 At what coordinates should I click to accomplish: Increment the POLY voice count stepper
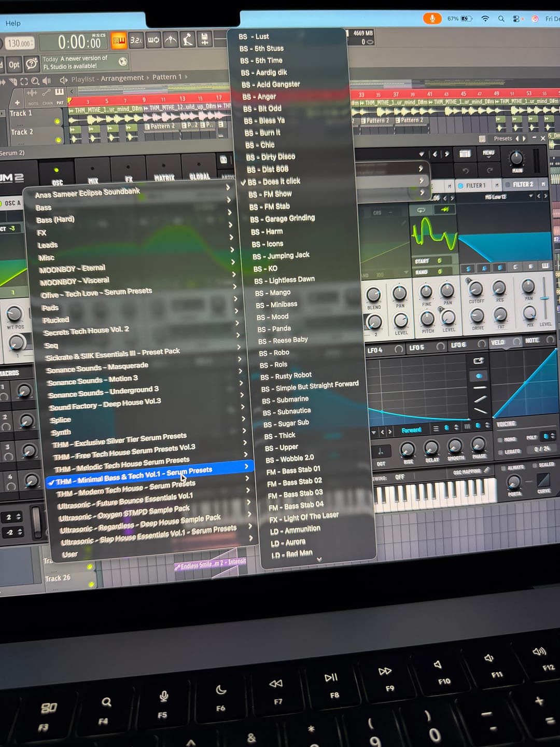pos(553,434)
